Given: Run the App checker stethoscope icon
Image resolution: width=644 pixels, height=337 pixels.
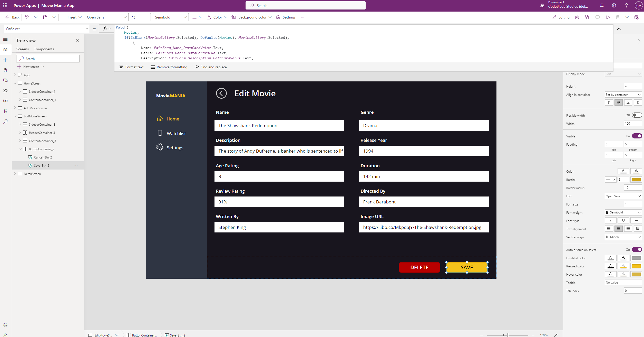Looking at the screenshot, I should [587, 17].
